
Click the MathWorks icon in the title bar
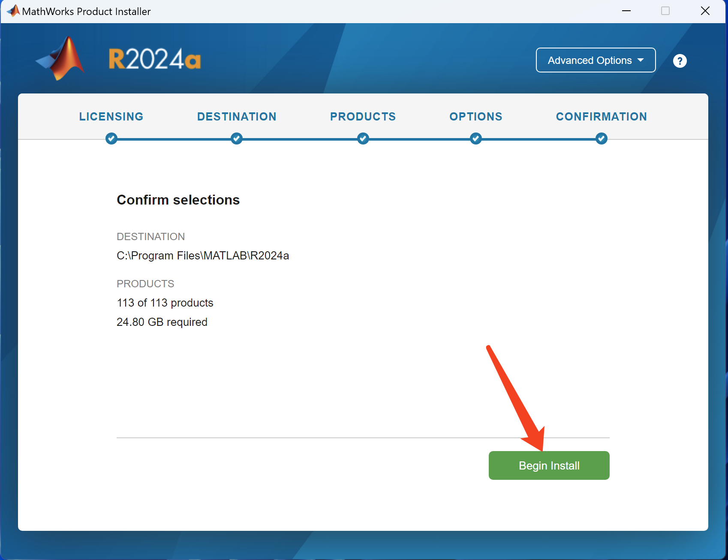pos(13,11)
